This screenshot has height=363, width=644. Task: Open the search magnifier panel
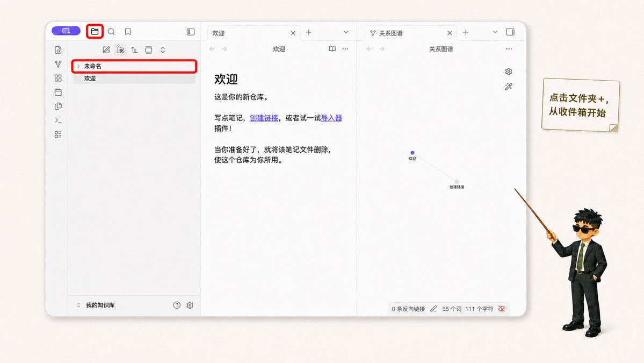(111, 32)
